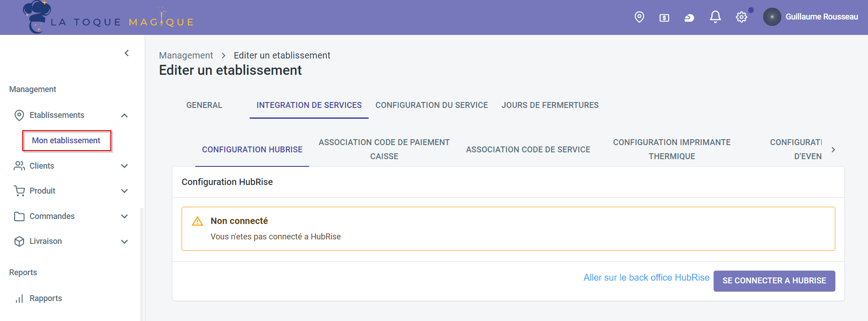Click La Toque Magique logo
The width and height of the screenshot is (868, 321).
[x=109, y=18]
